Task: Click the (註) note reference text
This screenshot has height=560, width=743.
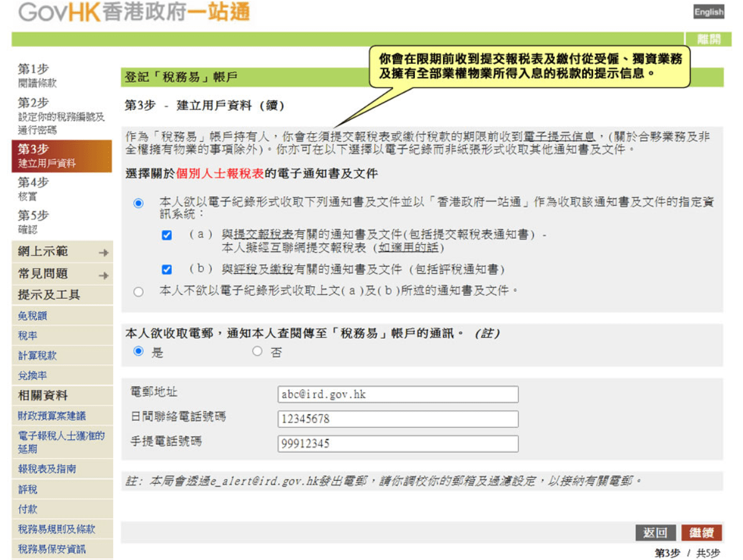Action: tap(487, 334)
